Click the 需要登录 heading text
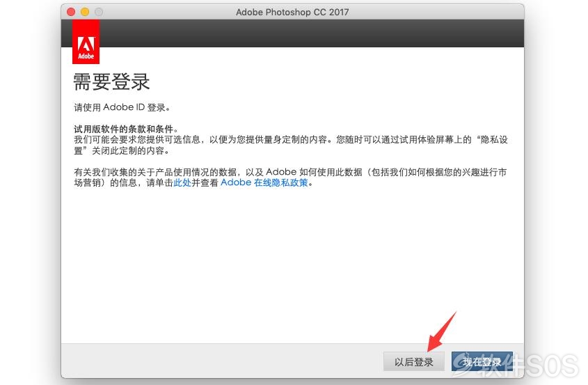The image size is (588, 385). [x=112, y=81]
